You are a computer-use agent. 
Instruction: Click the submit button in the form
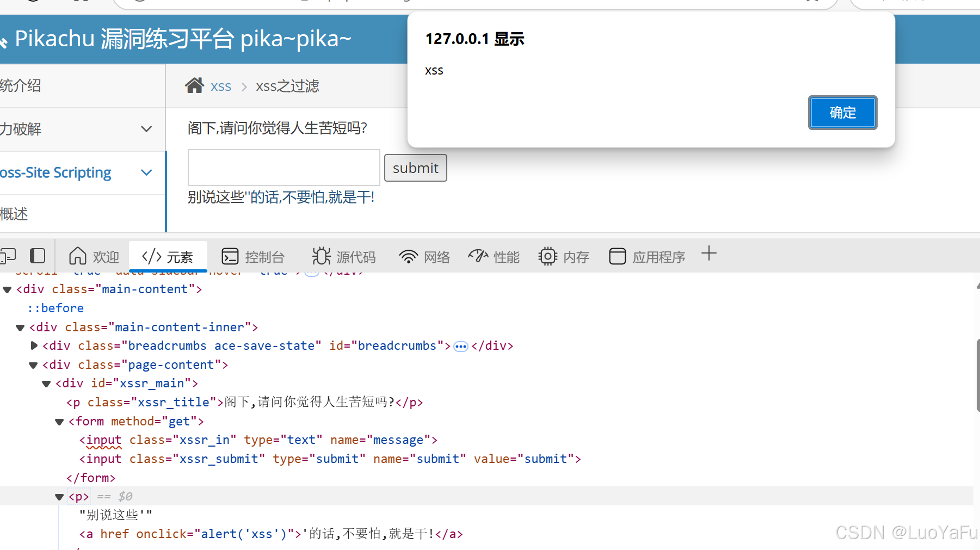click(416, 168)
